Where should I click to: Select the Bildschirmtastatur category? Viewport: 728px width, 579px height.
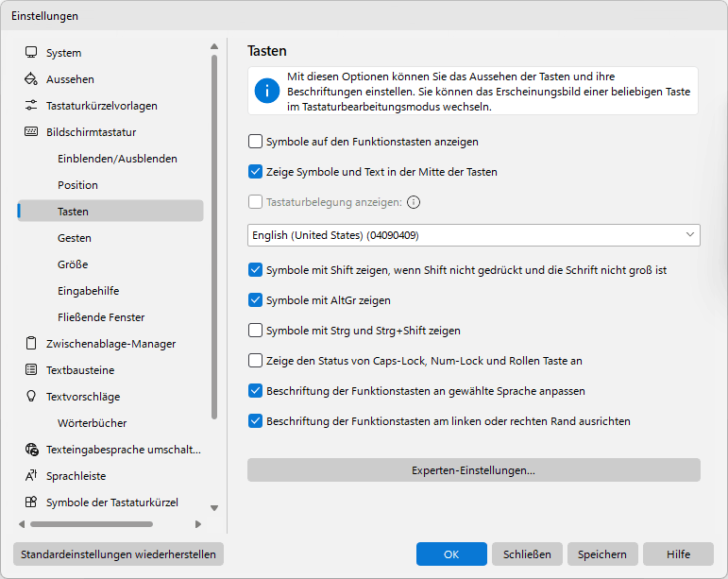pos(110,132)
